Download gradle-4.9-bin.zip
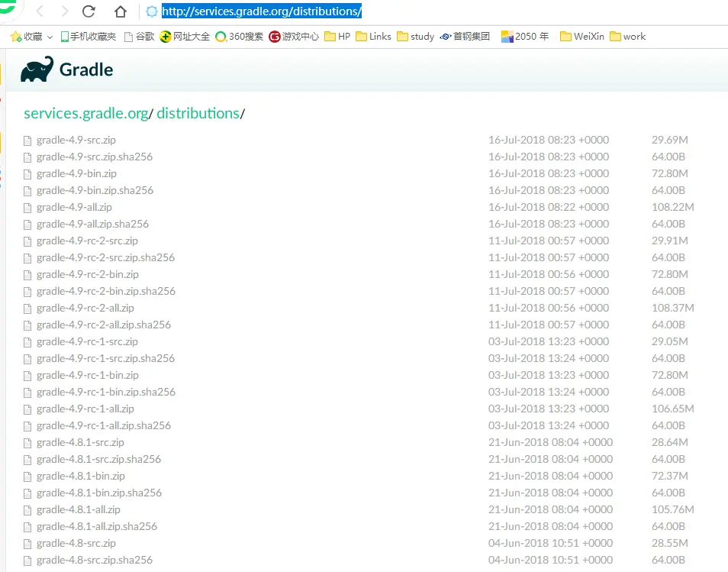Screen dimensions: 728x572 [76, 173]
